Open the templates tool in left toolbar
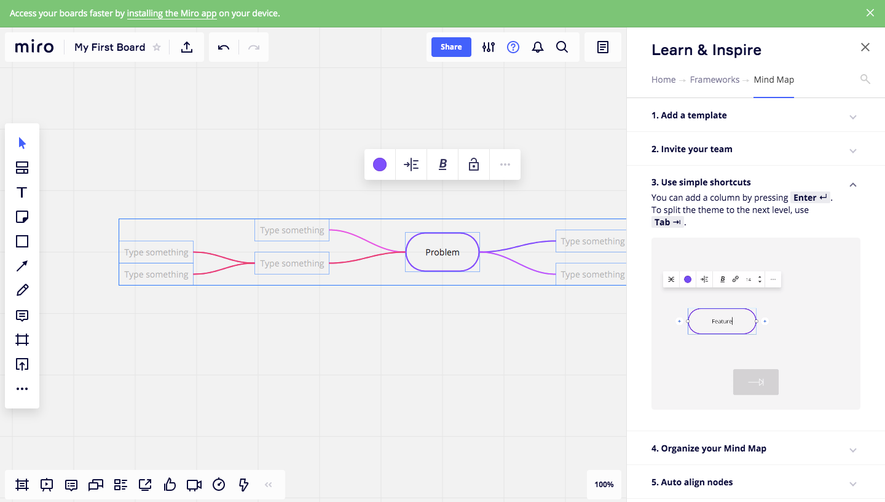The width and height of the screenshot is (885, 502). [22, 168]
